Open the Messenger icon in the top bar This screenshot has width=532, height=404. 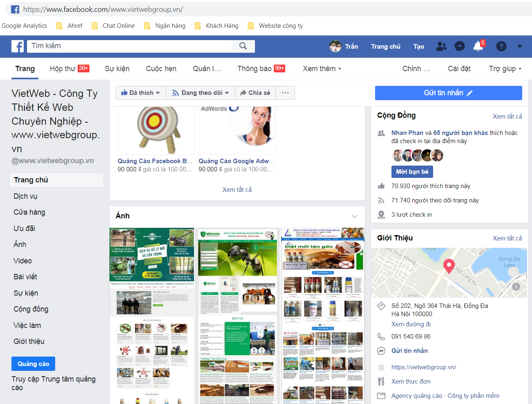click(459, 46)
